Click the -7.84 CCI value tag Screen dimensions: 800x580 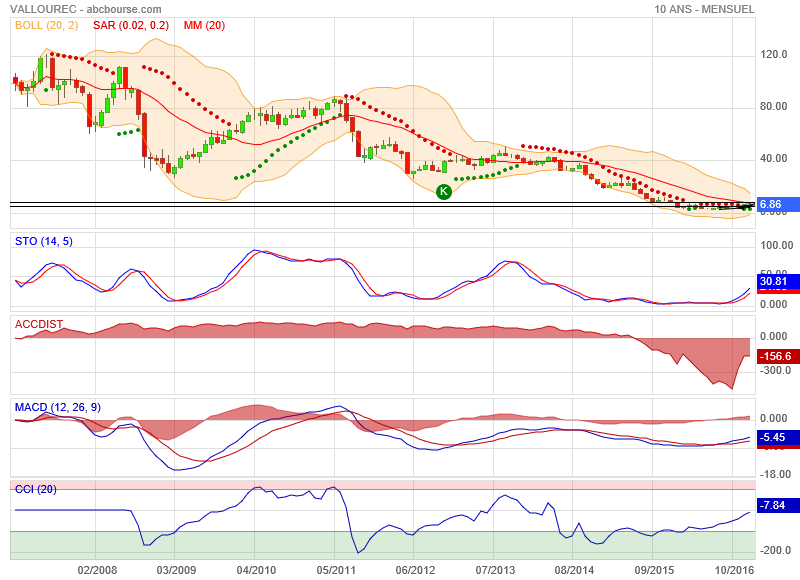pyautogui.click(x=779, y=505)
